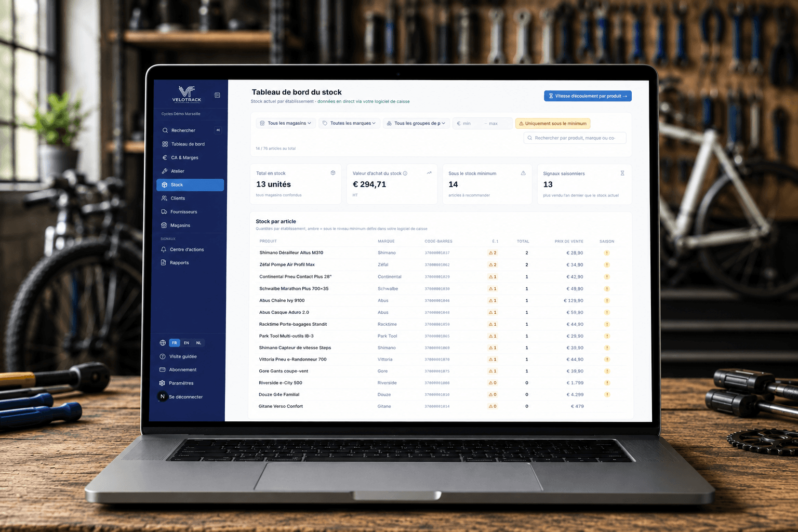
Task: Click the trend arrow icon on Valeur d'achat card
Action: 429,173
